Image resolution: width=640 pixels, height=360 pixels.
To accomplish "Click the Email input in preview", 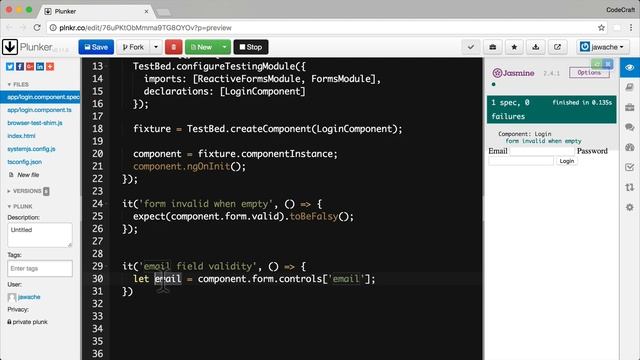I will click(x=542, y=151).
